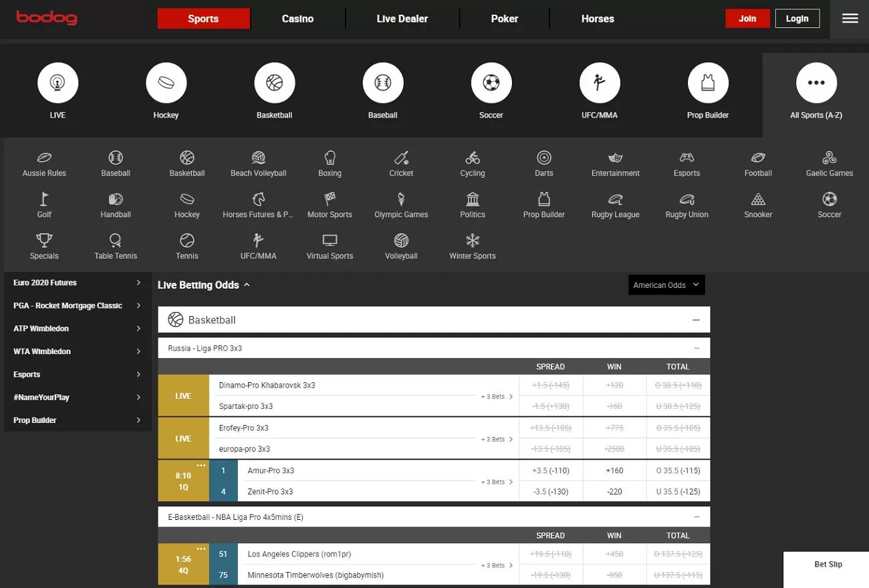The width and height of the screenshot is (869, 588).
Task: Switch to the Live Dealer tab
Action: pos(402,19)
